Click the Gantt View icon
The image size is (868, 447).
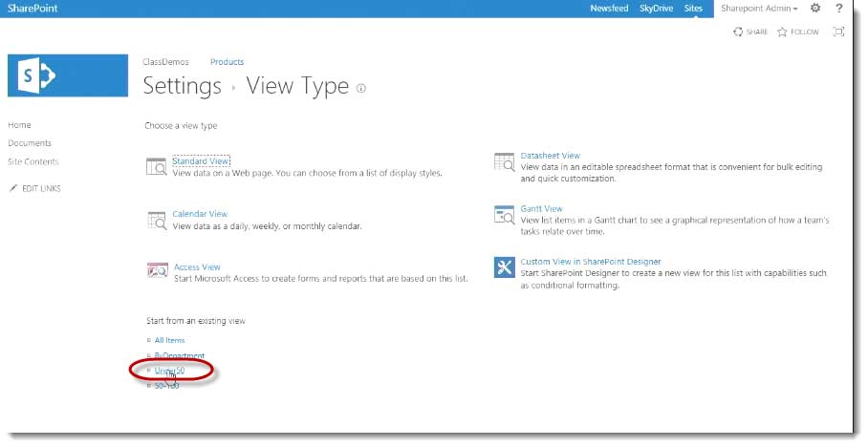click(x=505, y=215)
